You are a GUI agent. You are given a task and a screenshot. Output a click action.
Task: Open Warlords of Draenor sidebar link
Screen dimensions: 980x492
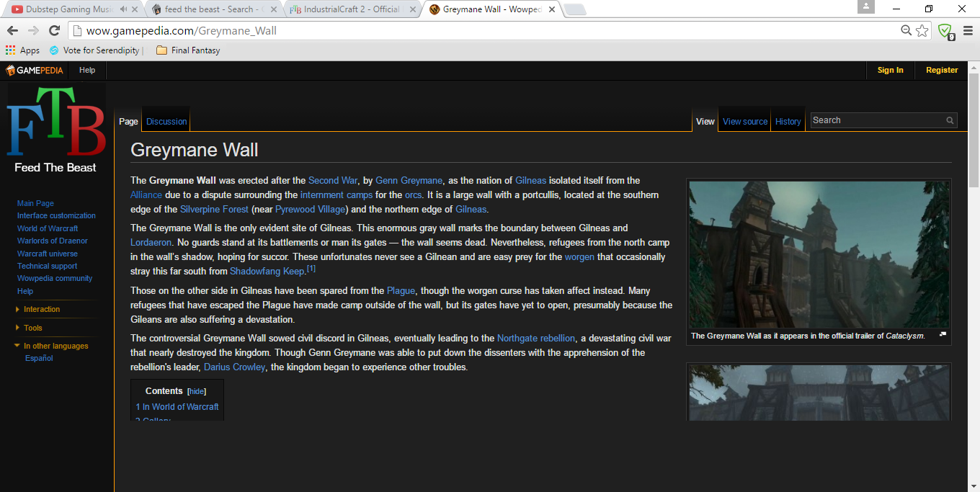(53, 241)
